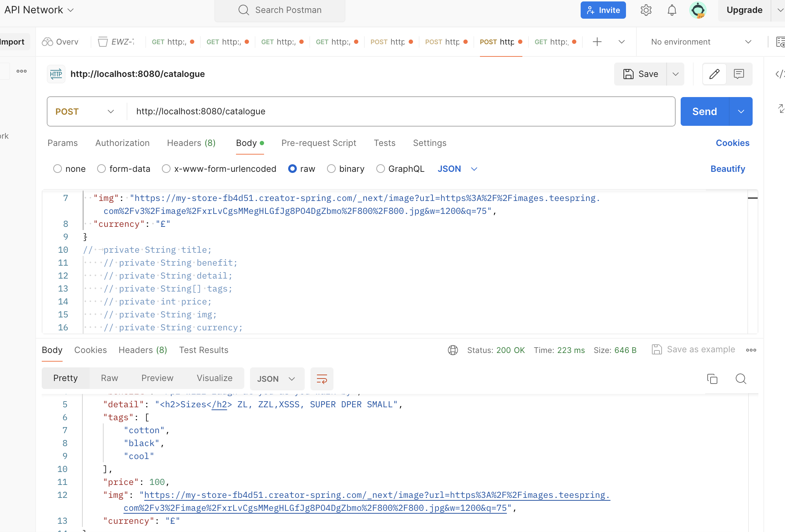The image size is (785, 532).
Task: Open new tab with plus icon
Action: (597, 42)
